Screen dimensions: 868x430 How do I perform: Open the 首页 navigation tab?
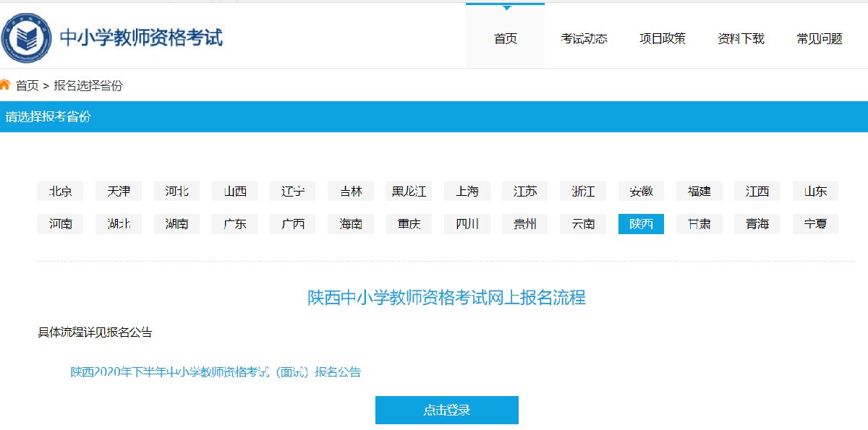tap(505, 39)
